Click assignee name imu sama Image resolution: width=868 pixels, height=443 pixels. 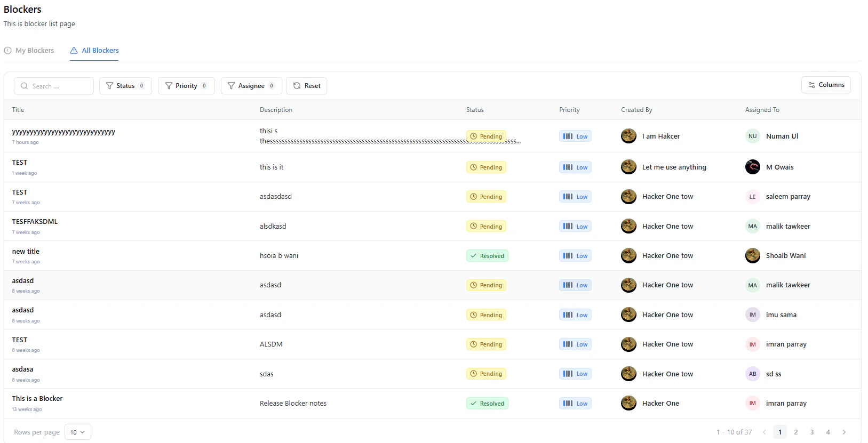(x=781, y=315)
